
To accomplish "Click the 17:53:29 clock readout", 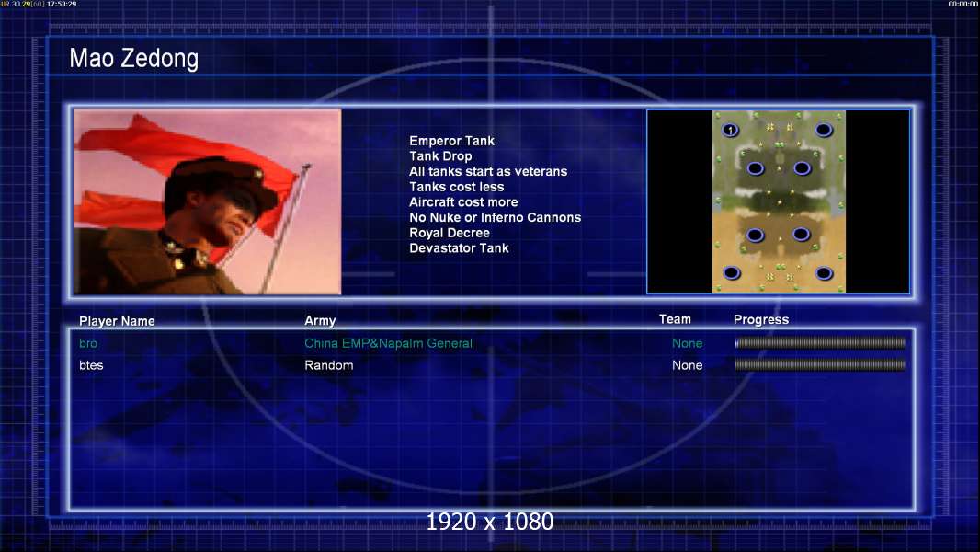I will click(x=62, y=4).
